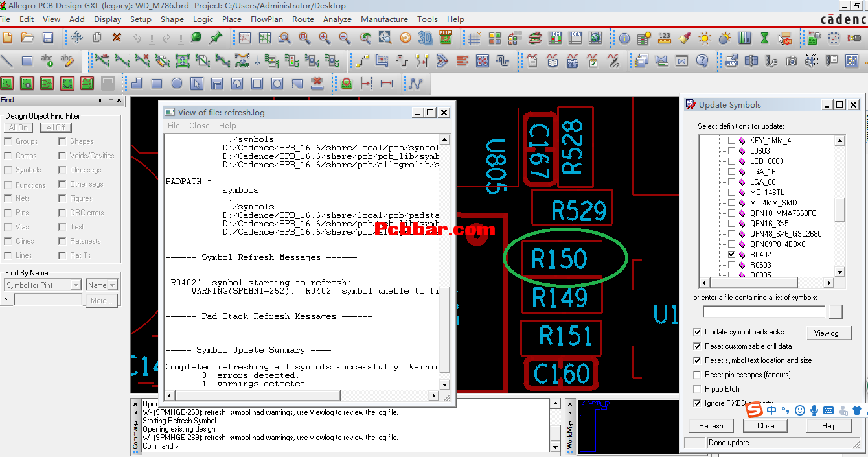Viewport: 868px width, 457px height.
Task: Click the green hourglass icon
Action: point(765,38)
